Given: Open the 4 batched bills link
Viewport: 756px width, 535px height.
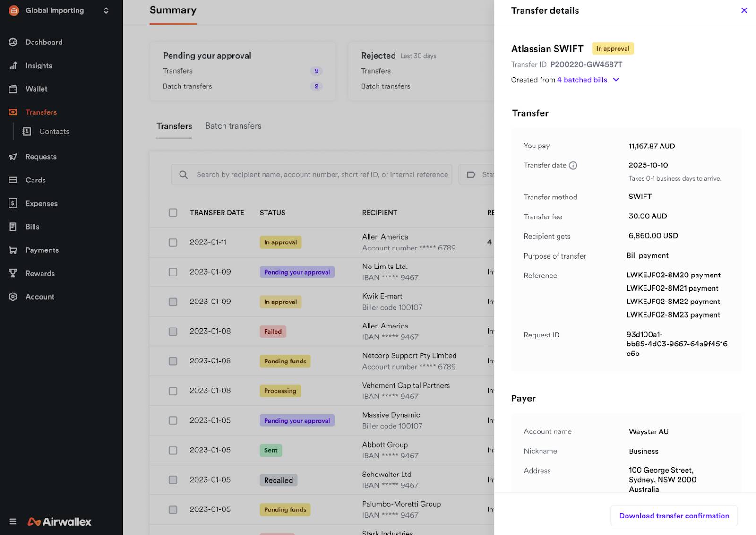Looking at the screenshot, I should pyautogui.click(x=582, y=80).
